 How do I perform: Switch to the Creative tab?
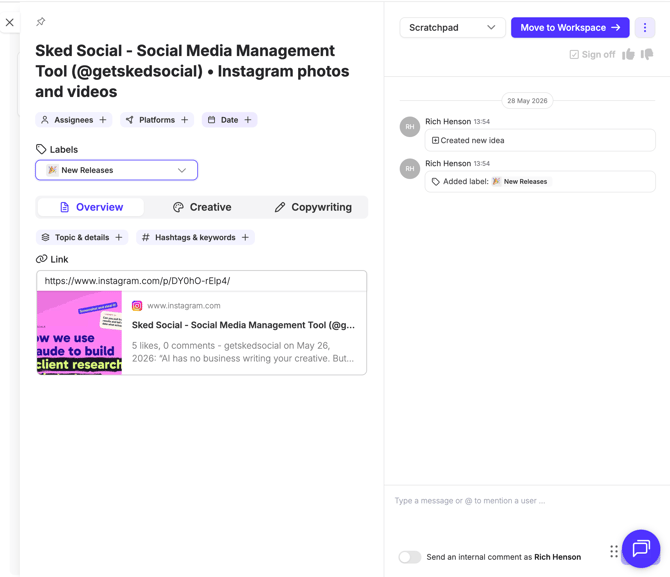tap(202, 207)
